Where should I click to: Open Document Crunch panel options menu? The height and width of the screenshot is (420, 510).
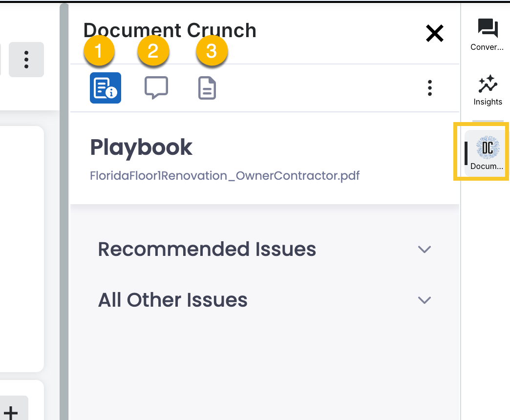click(x=430, y=88)
